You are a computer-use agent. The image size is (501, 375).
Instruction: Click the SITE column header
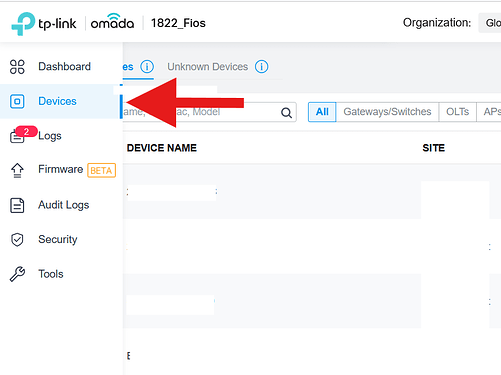434,148
